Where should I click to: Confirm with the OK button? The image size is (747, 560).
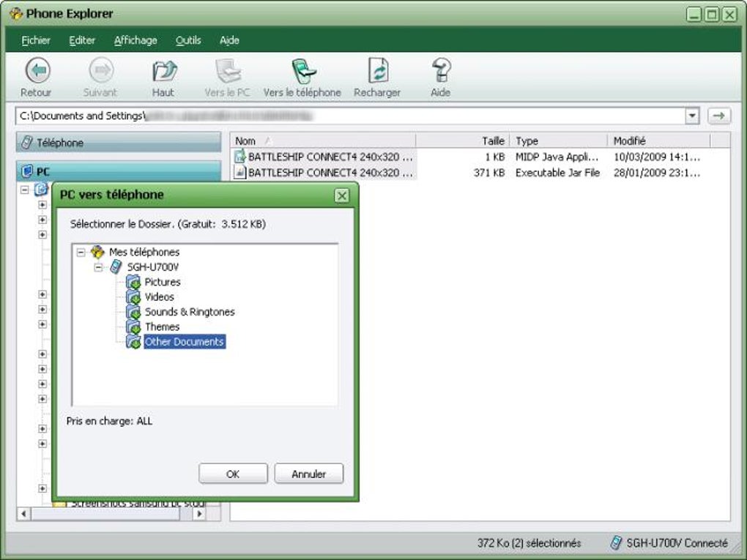click(233, 474)
